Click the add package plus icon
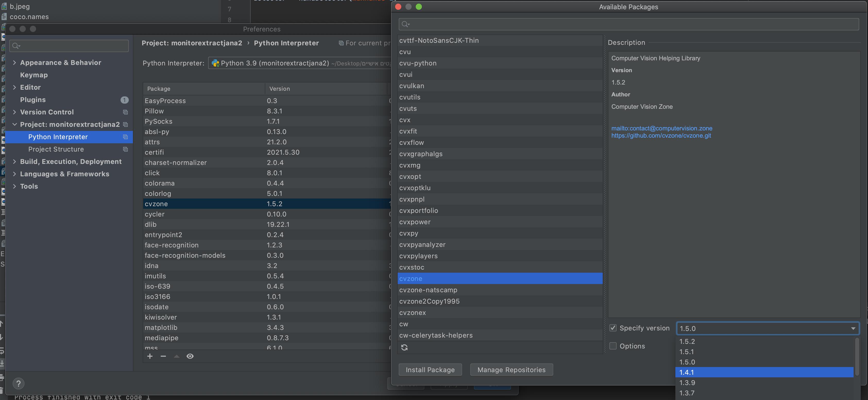This screenshot has height=400, width=868. 150,356
